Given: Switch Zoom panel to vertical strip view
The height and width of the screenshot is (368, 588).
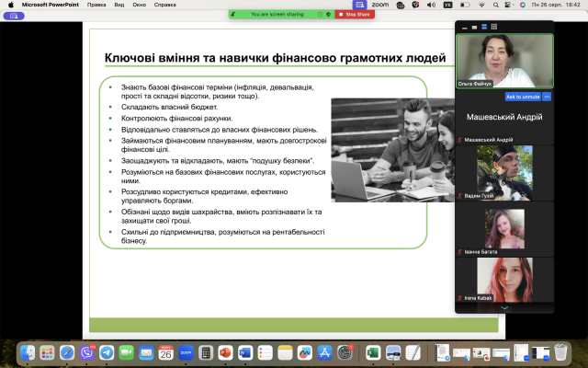Looking at the screenshot, I should tap(484, 27).
